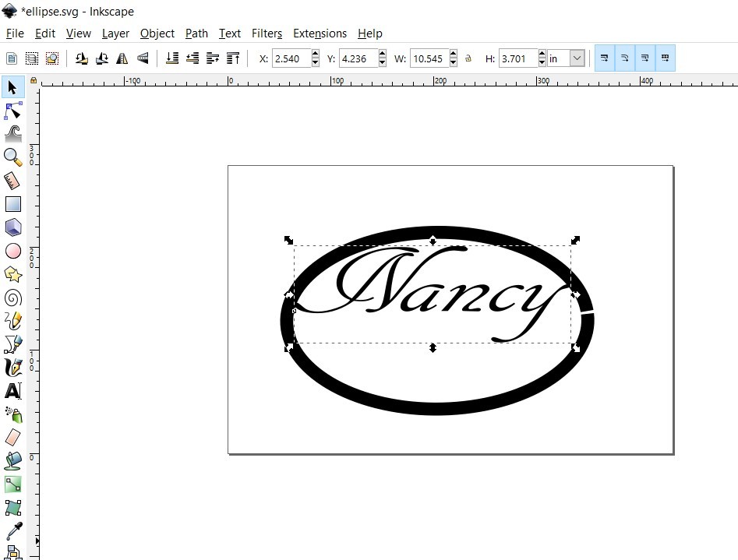Open the File menu
The height and width of the screenshot is (560, 738).
[15, 33]
